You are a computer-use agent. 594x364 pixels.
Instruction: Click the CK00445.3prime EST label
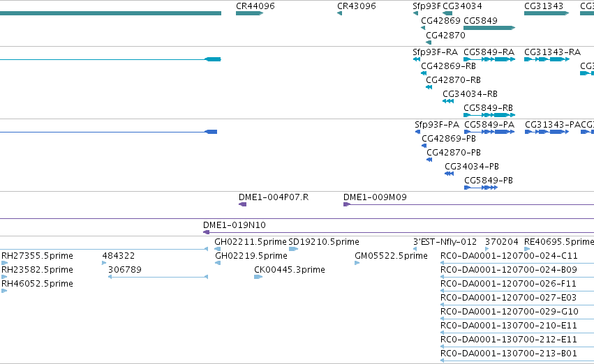pos(290,270)
